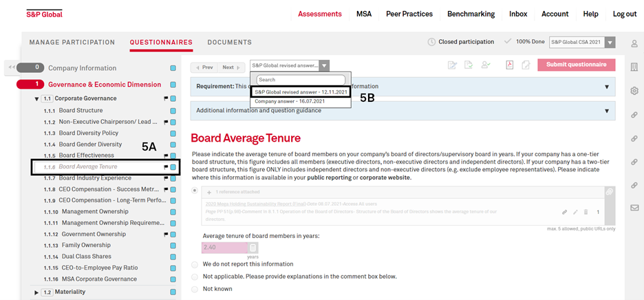Click the chain link icon just above the envelope

pos(634,185)
